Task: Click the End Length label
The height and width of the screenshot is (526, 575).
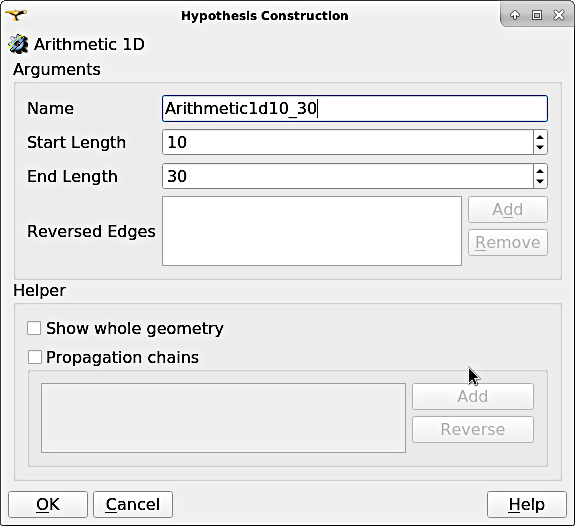Action: click(x=72, y=176)
